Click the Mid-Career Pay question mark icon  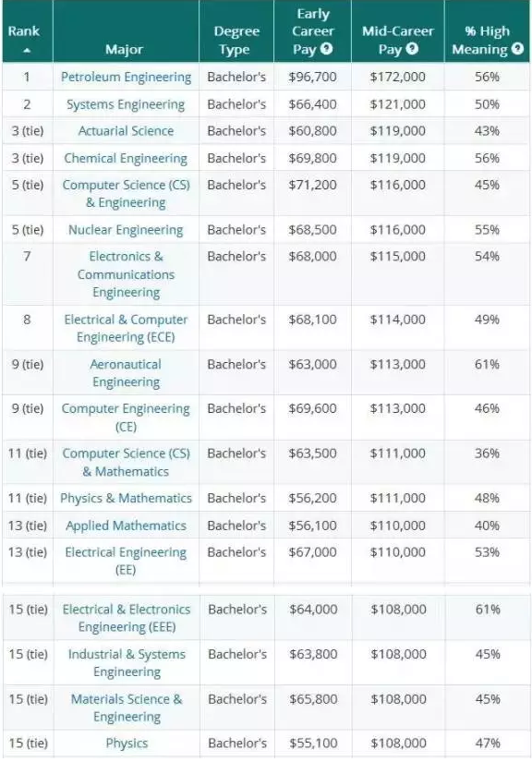pos(412,49)
